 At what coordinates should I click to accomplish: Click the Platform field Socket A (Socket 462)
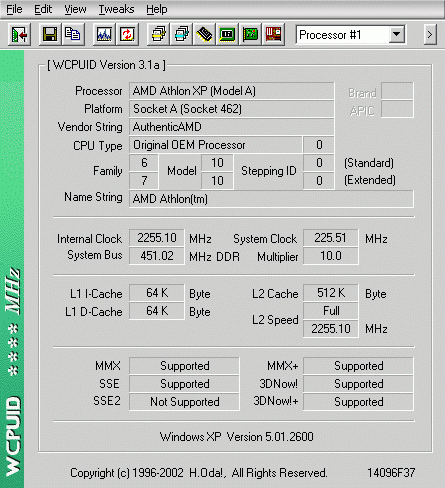click(232, 109)
